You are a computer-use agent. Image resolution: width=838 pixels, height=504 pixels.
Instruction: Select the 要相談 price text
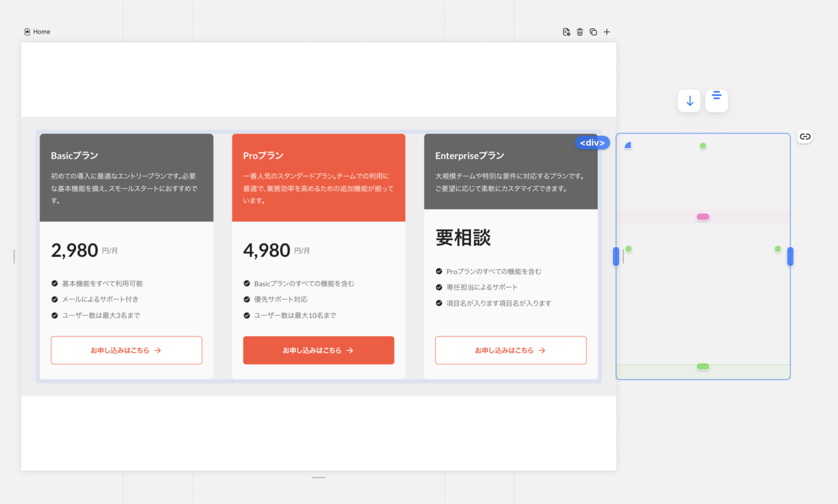[463, 238]
